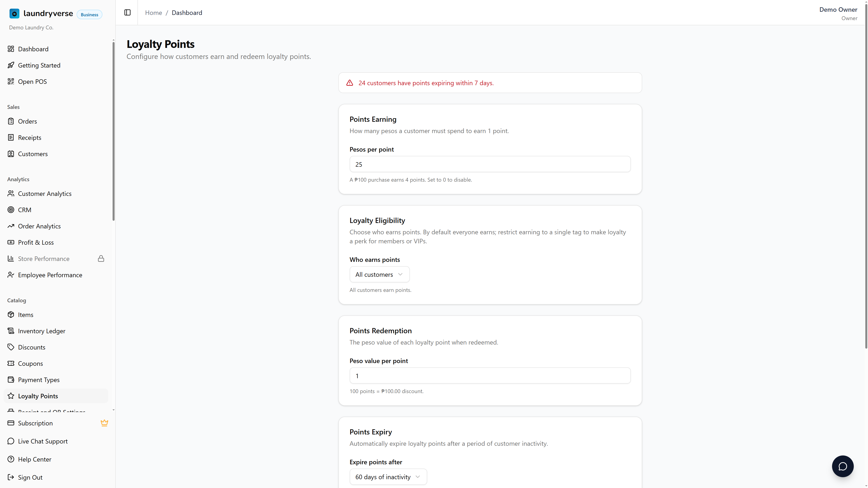Viewport: 868px width, 488px height.
Task: Click the Profit & Loss banknote icon
Action: point(11,242)
